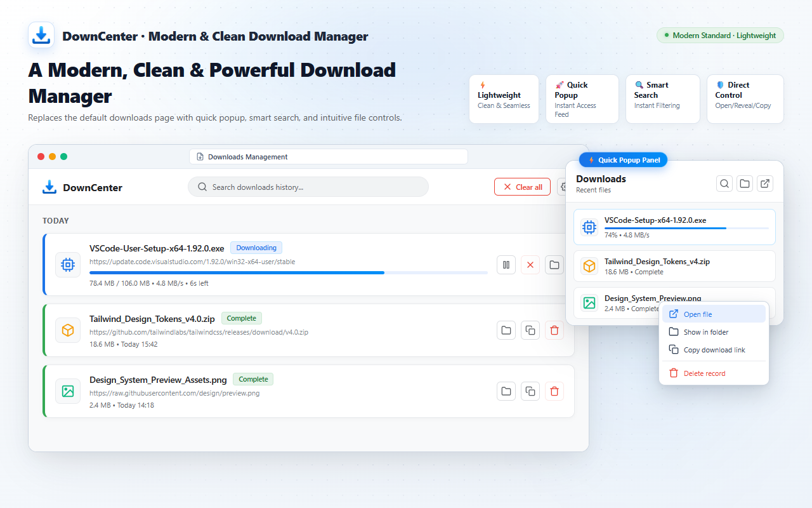Viewport: 812px width, 508px height.
Task: Click the red window close dot
Action: coord(41,157)
